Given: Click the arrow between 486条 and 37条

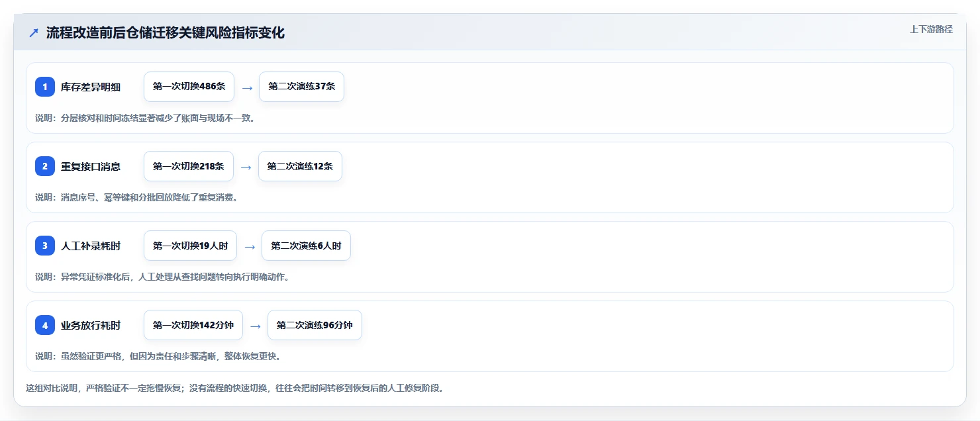Looking at the screenshot, I should click(247, 87).
